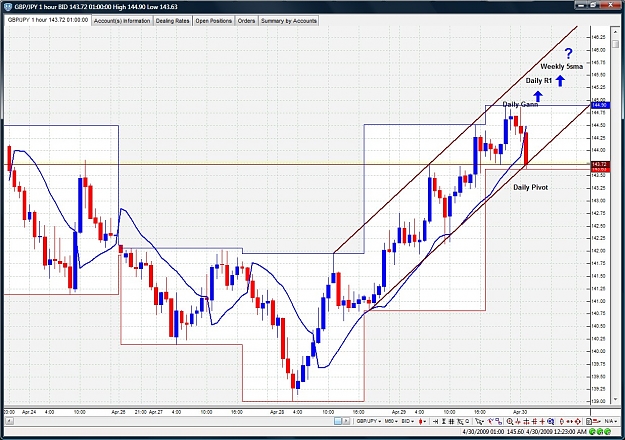This screenshot has width=625, height=440.
Task: Click the 146.25 price on the axis
Action: pos(599,37)
